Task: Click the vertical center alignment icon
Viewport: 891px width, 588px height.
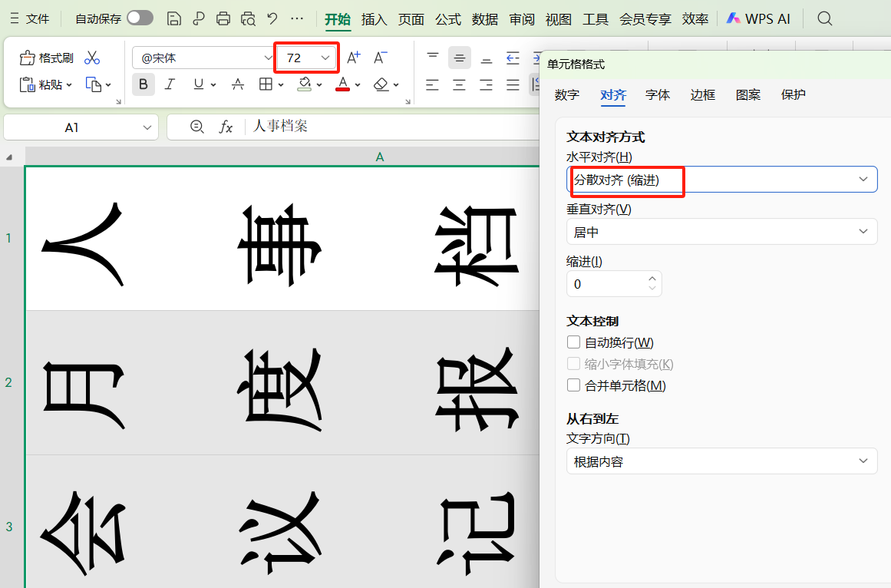Action: click(x=459, y=57)
